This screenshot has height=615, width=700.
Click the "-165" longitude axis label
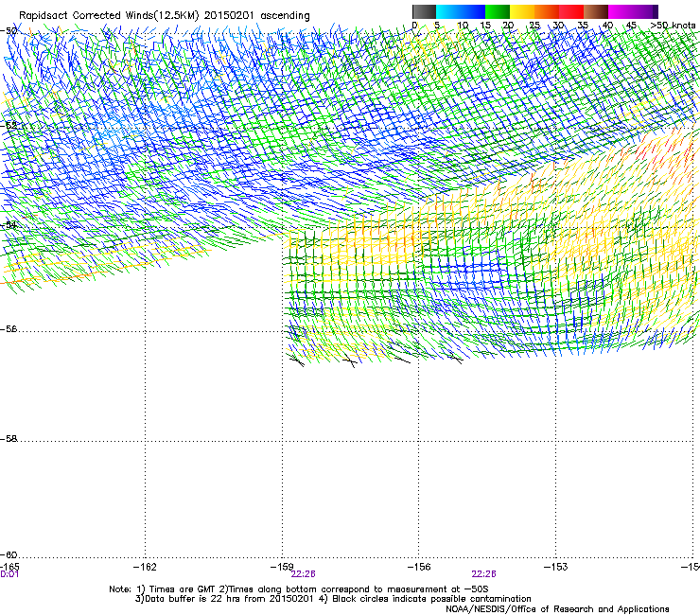[x=9, y=567]
